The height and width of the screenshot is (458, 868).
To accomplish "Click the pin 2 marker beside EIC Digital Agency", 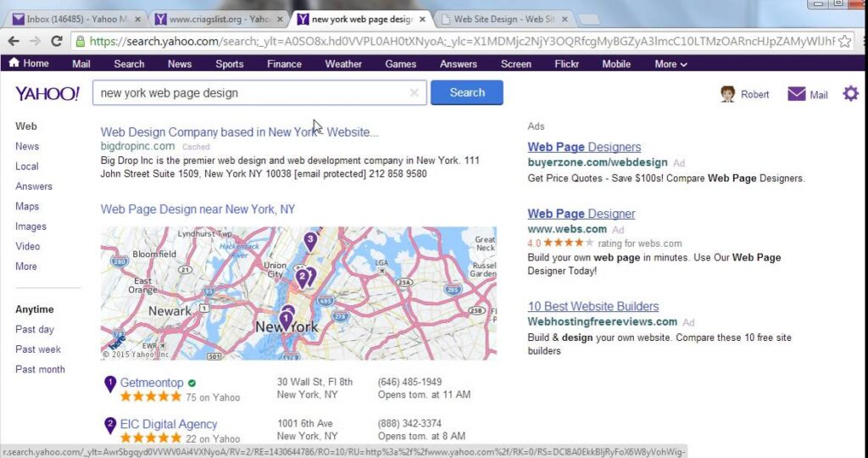I will [110, 425].
